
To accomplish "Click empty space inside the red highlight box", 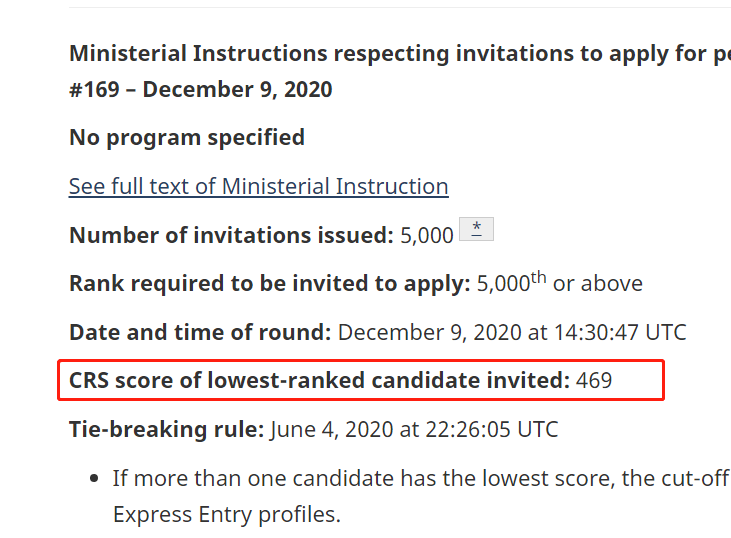I will [x=640, y=380].
